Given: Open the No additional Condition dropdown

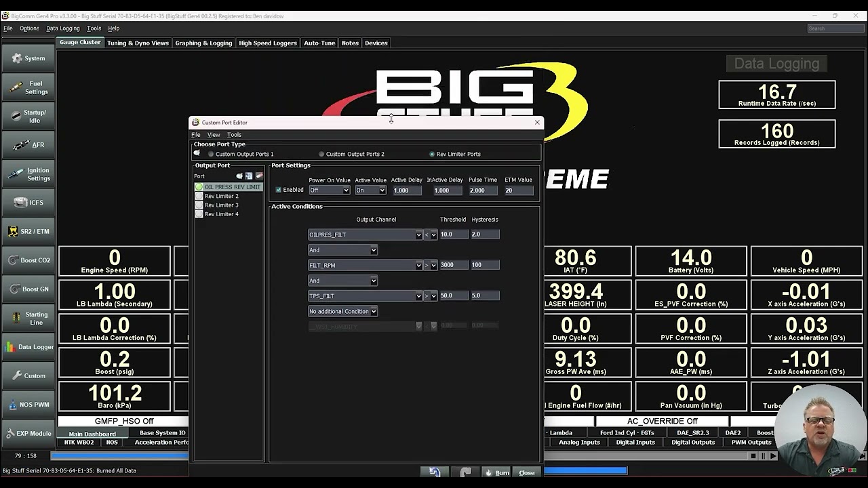Looking at the screenshot, I should (x=342, y=311).
